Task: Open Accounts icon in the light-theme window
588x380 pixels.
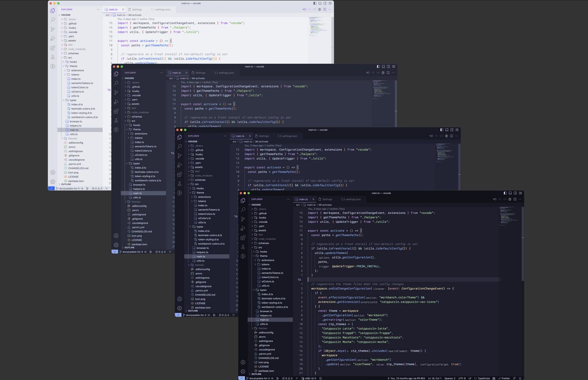Action: pyautogui.click(x=53, y=172)
